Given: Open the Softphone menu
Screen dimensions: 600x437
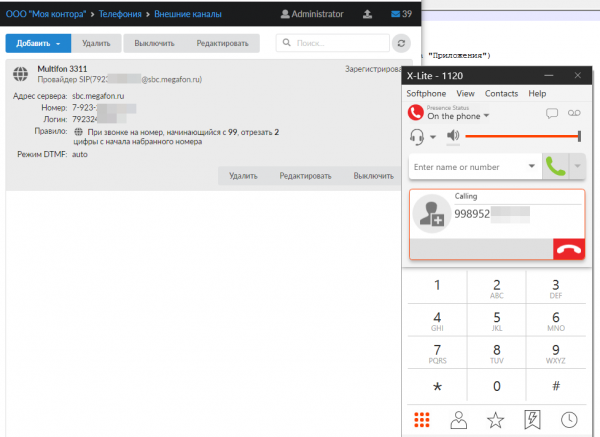Looking at the screenshot, I should tap(426, 93).
